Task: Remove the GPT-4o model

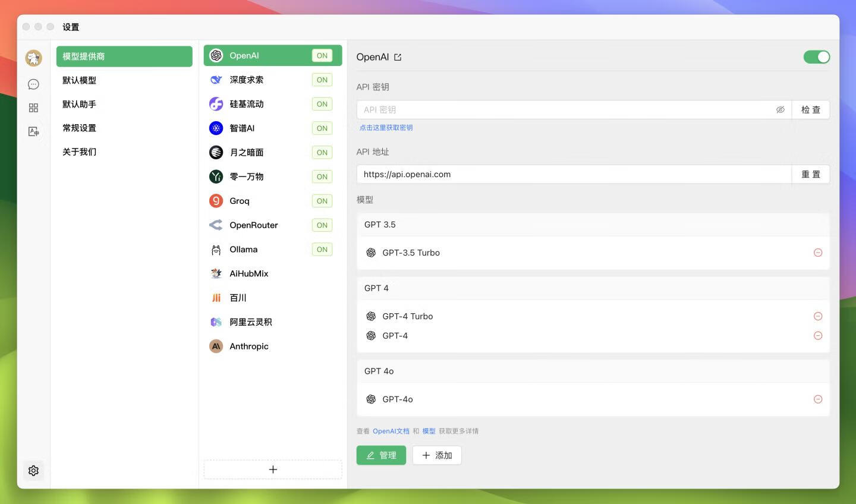Action: point(818,399)
